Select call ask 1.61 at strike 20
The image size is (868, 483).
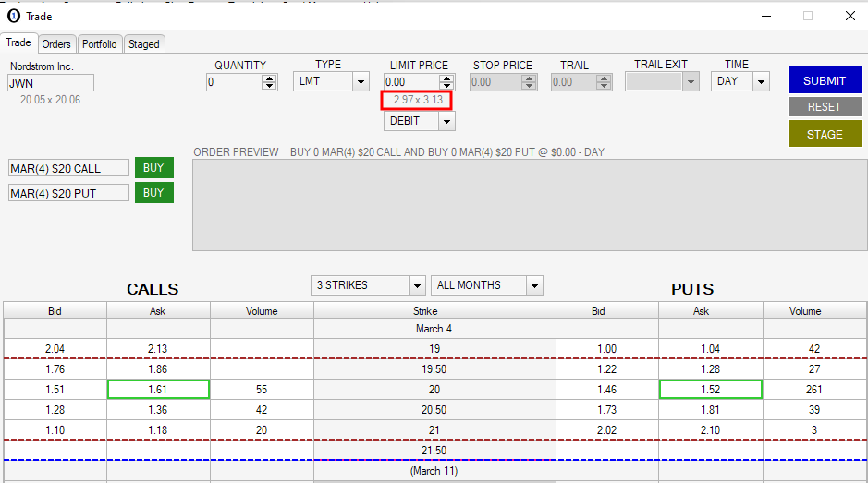pyautogui.click(x=158, y=390)
